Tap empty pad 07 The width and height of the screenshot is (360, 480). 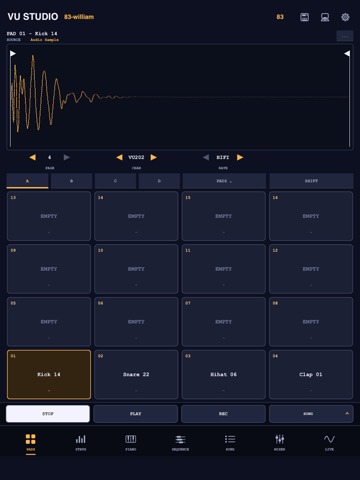click(223, 322)
